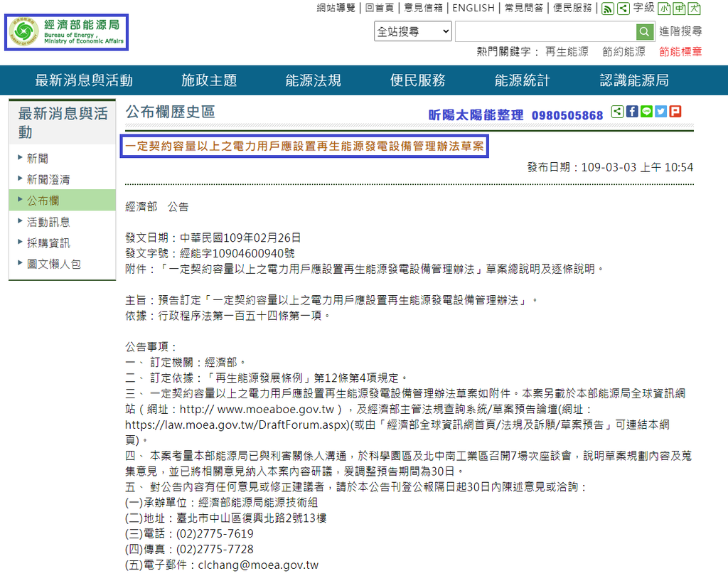Share article via Facebook icon
728x576 pixels.
click(x=632, y=112)
